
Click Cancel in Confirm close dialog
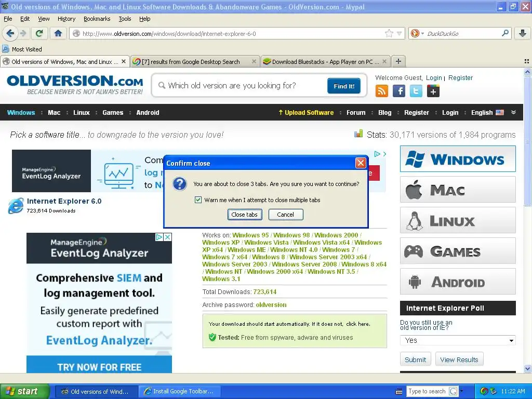click(286, 215)
